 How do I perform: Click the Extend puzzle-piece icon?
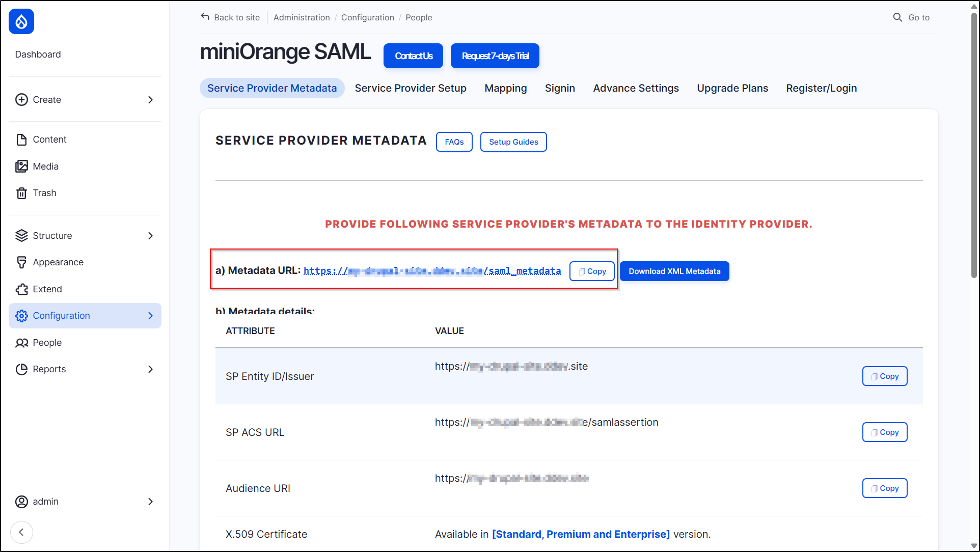[x=21, y=289]
